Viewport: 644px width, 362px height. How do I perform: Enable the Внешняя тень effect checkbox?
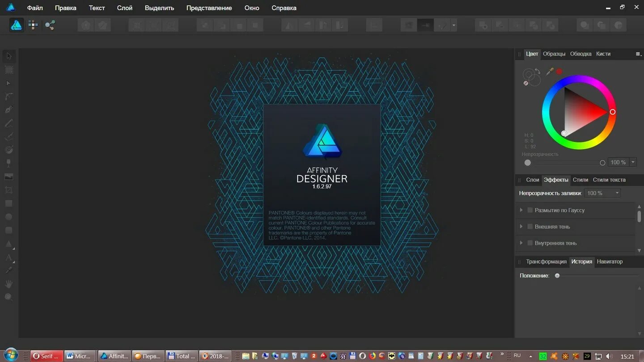tap(530, 227)
